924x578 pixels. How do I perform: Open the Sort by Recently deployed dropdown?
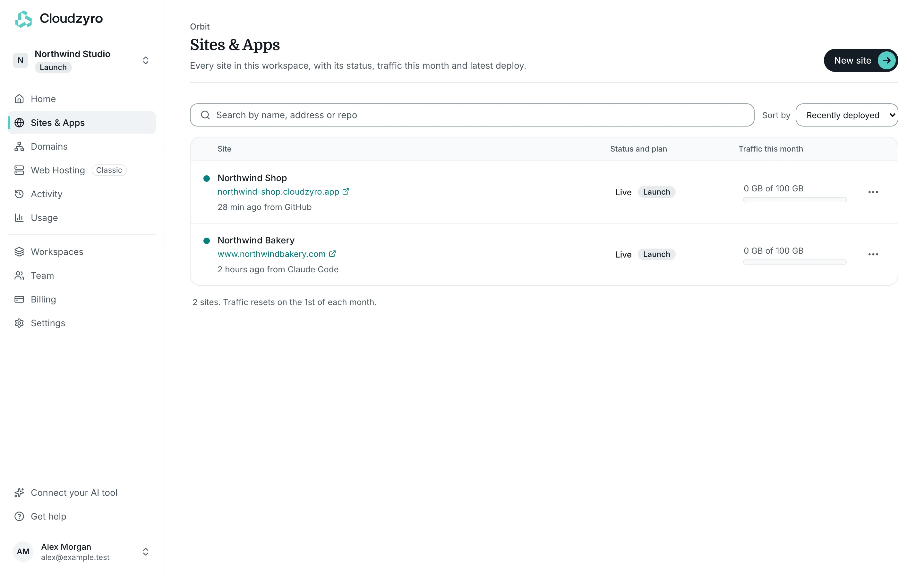(x=846, y=115)
